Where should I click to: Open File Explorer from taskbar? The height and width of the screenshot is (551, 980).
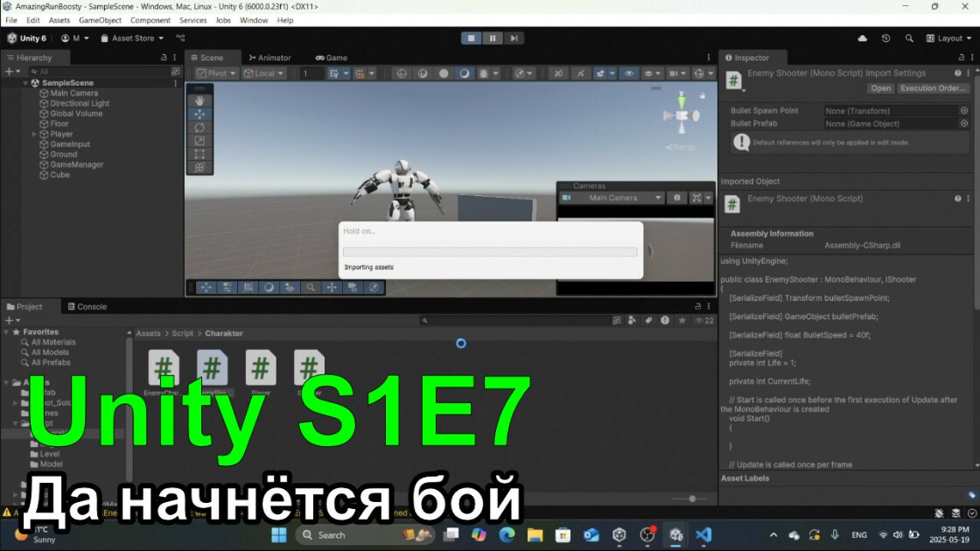[535, 534]
